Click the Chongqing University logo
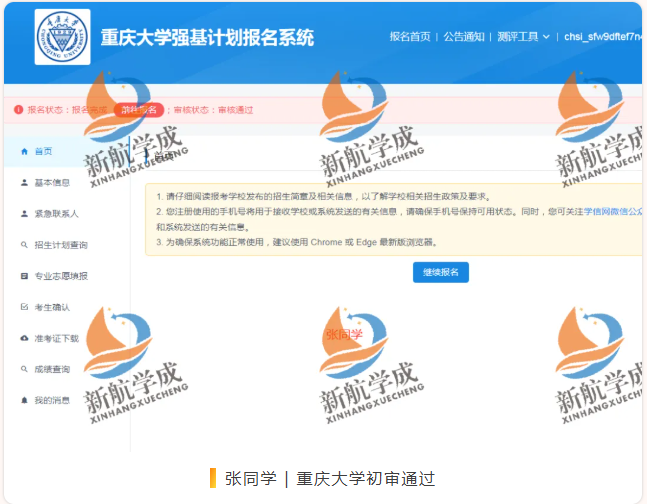This screenshot has height=504, width=647. pyautogui.click(x=62, y=37)
